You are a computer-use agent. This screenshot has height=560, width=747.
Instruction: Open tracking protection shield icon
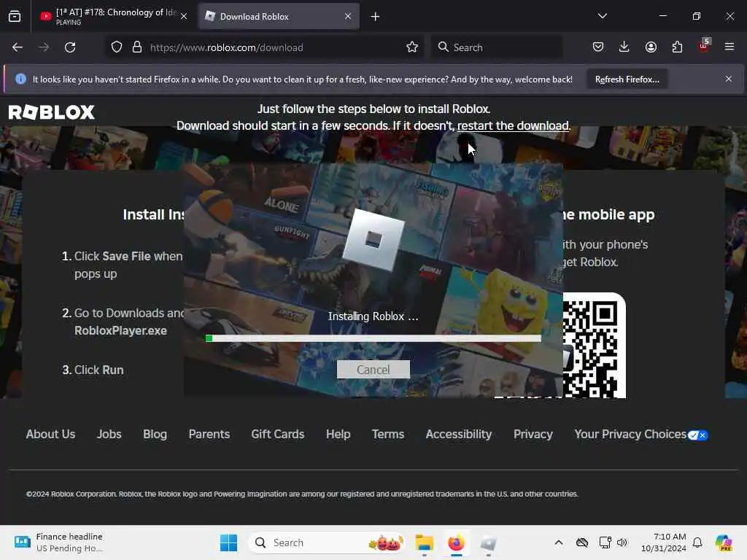(x=117, y=47)
